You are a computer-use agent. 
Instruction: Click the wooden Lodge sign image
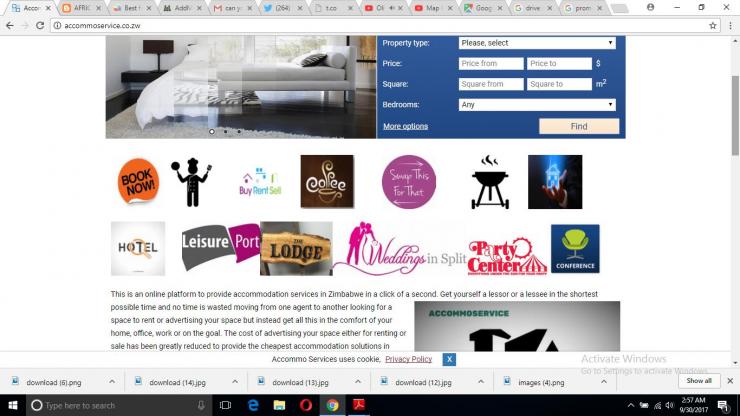296,248
